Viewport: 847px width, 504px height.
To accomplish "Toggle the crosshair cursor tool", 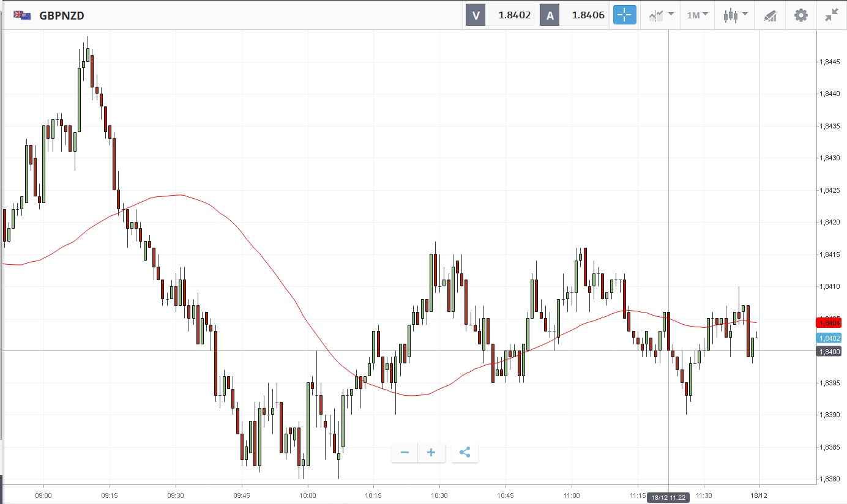I will coord(625,15).
